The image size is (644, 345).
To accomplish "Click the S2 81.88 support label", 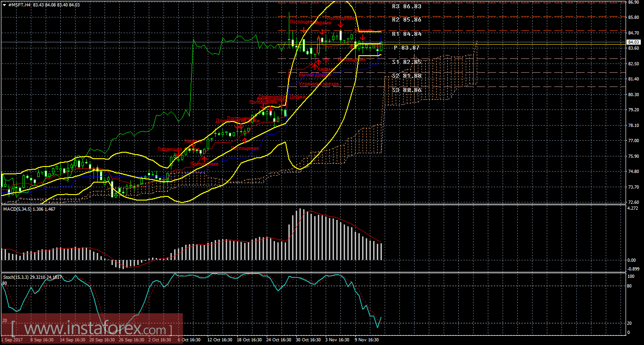I will click(406, 76).
